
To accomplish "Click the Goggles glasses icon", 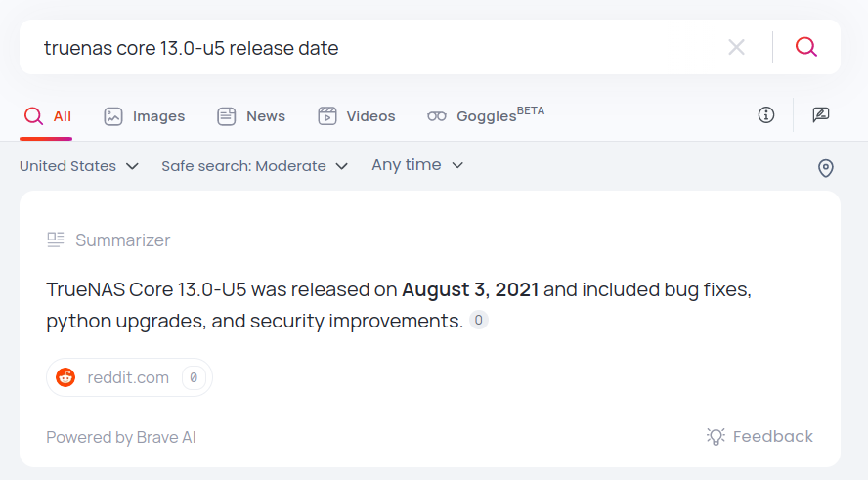I will tap(437, 116).
